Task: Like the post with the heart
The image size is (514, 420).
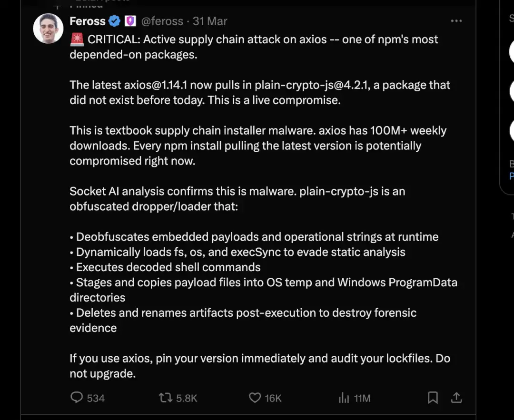Action: [x=255, y=398]
